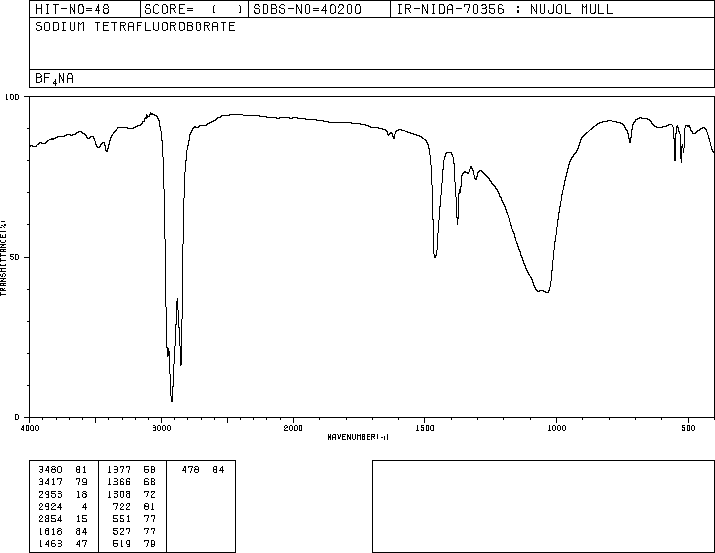
Task: Click the 1000 tick label on x-axis
Action: [556, 428]
